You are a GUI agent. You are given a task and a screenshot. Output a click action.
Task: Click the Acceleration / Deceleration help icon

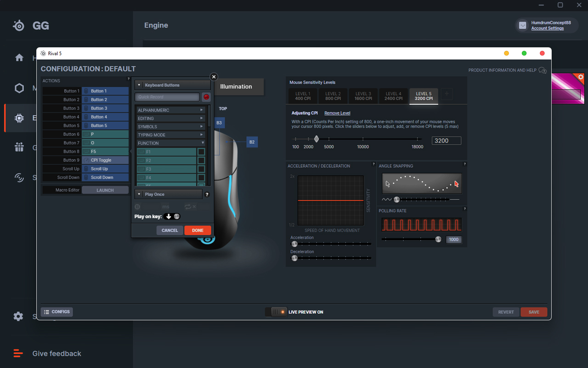point(373,164)
